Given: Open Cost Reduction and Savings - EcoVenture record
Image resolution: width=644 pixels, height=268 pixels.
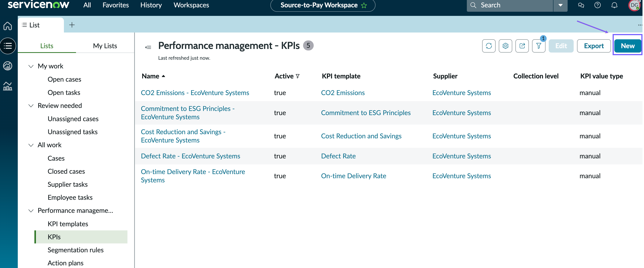Looking at the screenshot, I should click(183, 136).
